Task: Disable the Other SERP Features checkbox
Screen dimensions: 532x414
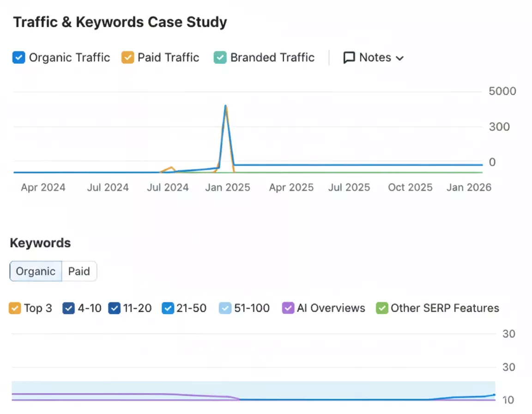Action: [382, 308]
